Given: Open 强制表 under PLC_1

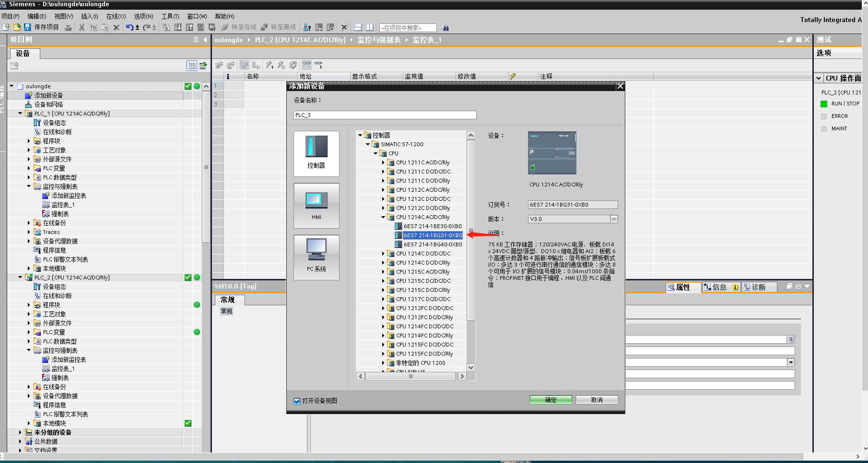Looking at the screenshot, I should point(60,214).
